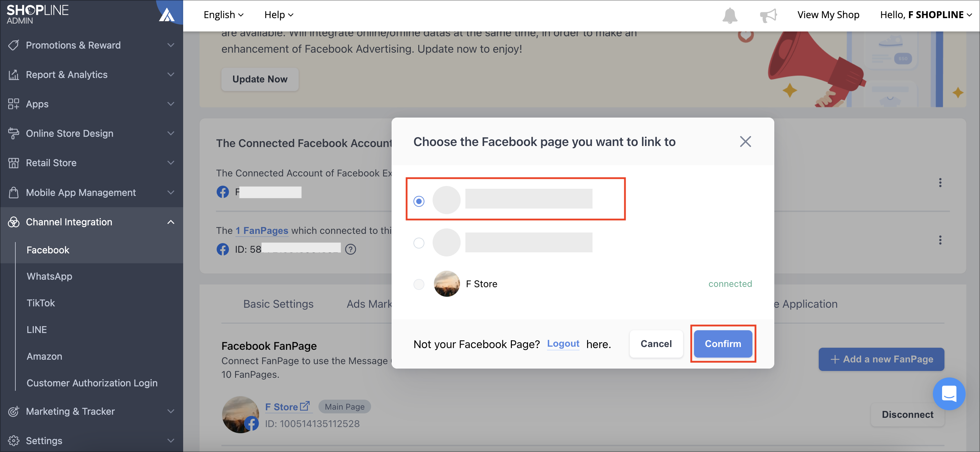
Task: Click the Marketing & Tracker target icon
Action: click(x=14, y=411)
